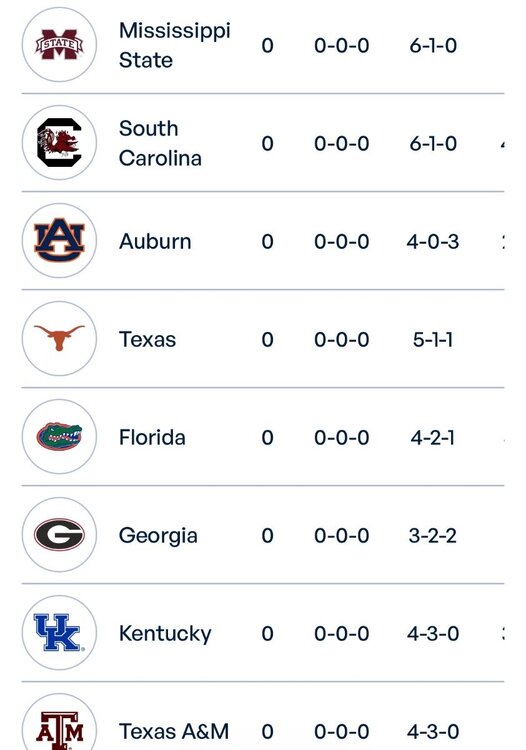The width and height of the screenshot is (526, 750).
Task: Open the Texas team name link
Action: (x=147, y=340)
